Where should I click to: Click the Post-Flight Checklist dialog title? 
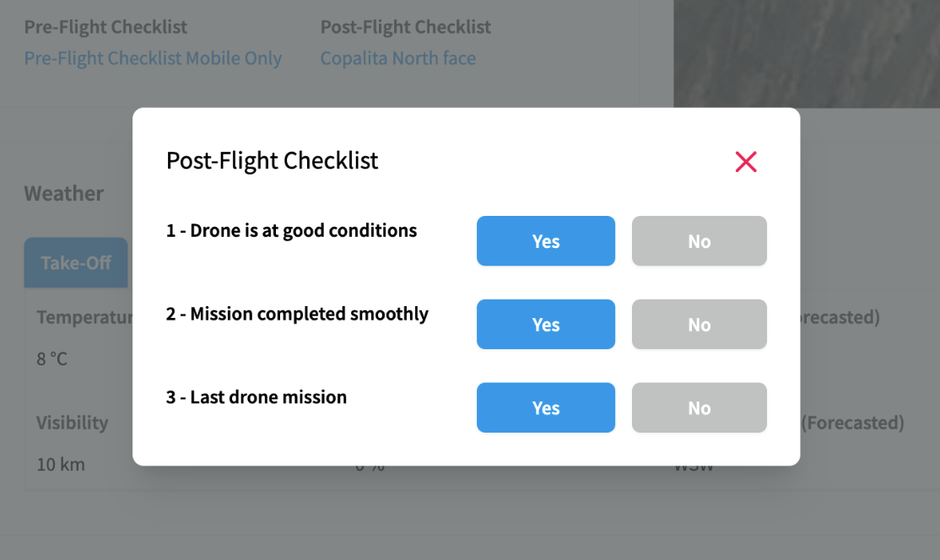[x=273, y=160]
